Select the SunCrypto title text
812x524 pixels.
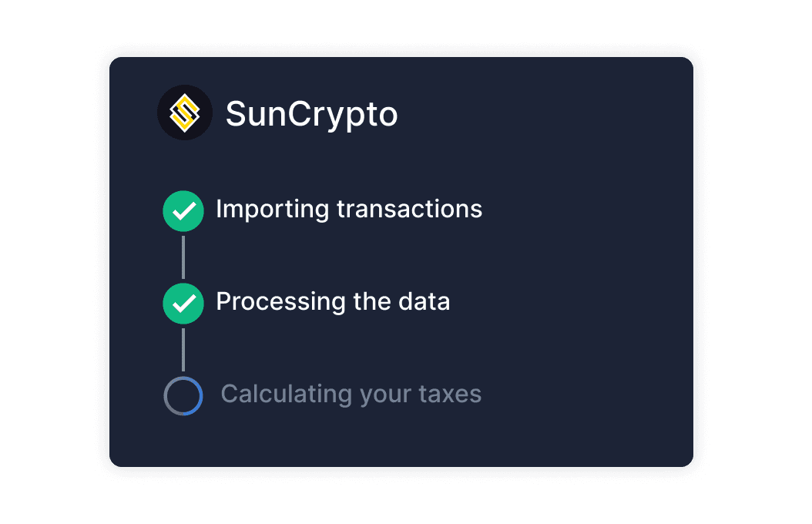click(x=311, y=115)
